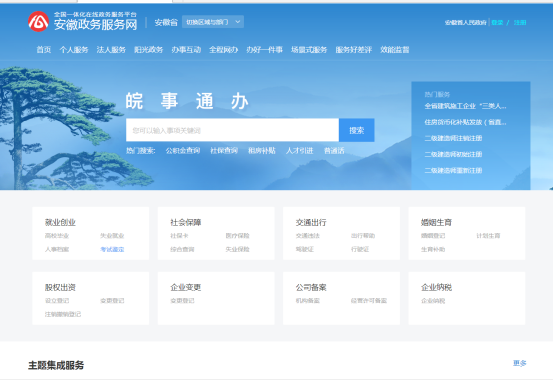This screenshot has width=553, height=381.
Task: Open the 就业创业 category heading
Action: point(60,222)
